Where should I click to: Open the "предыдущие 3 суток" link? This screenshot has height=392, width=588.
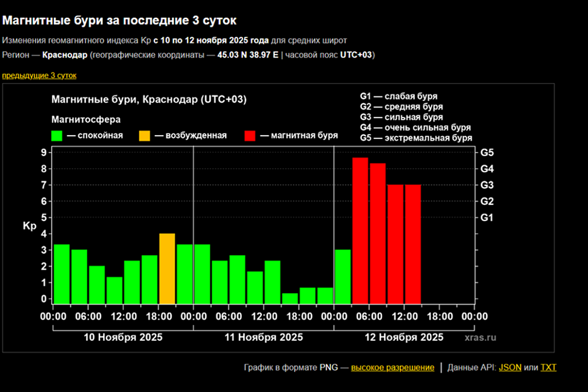(39, 75)
